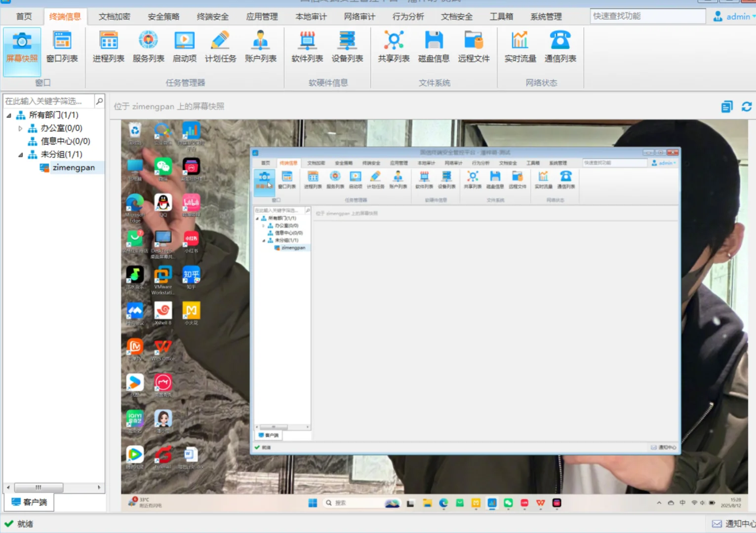Open the 文档加密 tab
756x533 pixels.
[114, 17]
